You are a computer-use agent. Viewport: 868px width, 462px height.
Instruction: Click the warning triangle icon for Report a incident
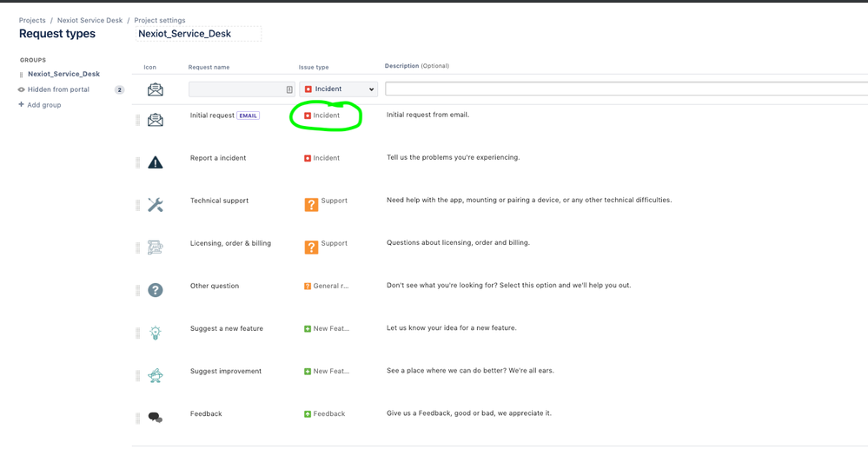155,162
